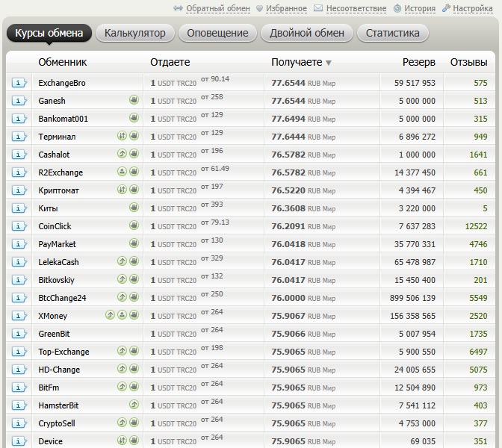
Task: Click the reserve value 59 517 953
Action: tap(415, 83)
